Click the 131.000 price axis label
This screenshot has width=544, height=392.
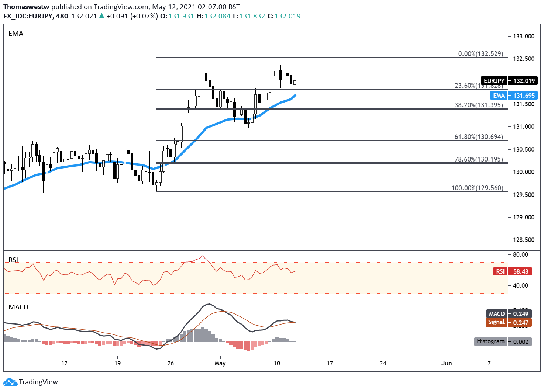(524, 126)
